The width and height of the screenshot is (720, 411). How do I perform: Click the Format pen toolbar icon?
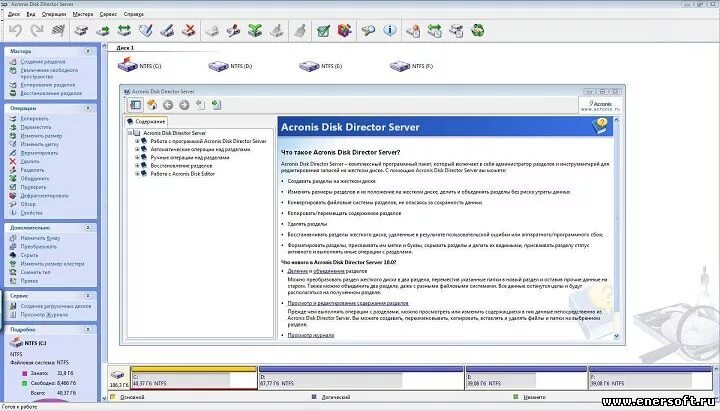pyautogui.click(x=167, y=31)
